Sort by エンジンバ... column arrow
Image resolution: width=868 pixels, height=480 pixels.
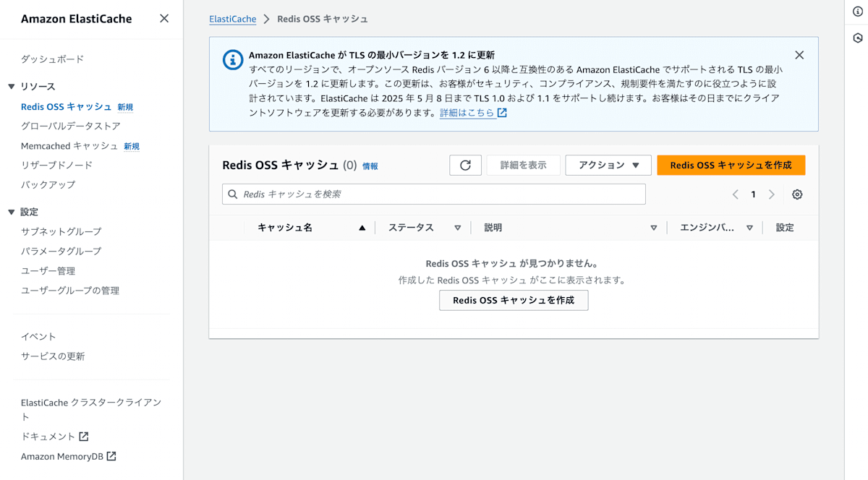click(749, 228)
